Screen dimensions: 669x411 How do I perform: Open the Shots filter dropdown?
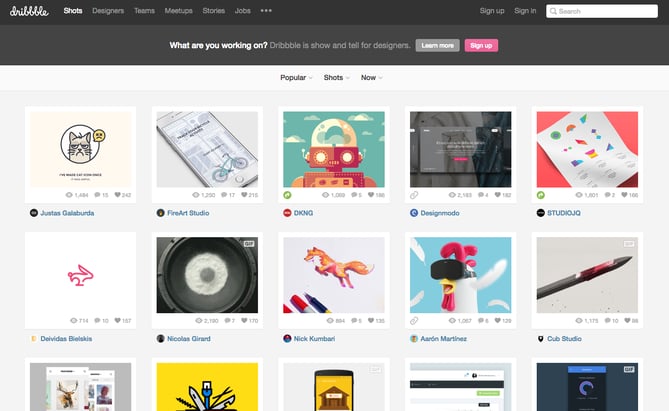coord(337,77)
